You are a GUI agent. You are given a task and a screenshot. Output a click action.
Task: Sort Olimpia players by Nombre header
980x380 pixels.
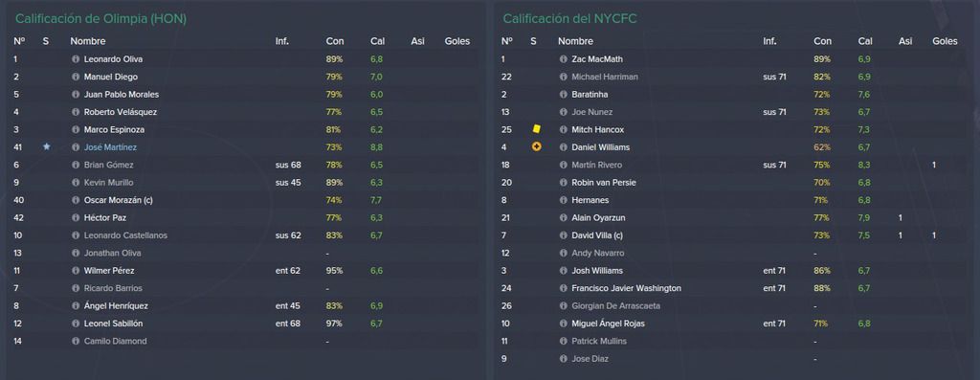click(87, 41)
